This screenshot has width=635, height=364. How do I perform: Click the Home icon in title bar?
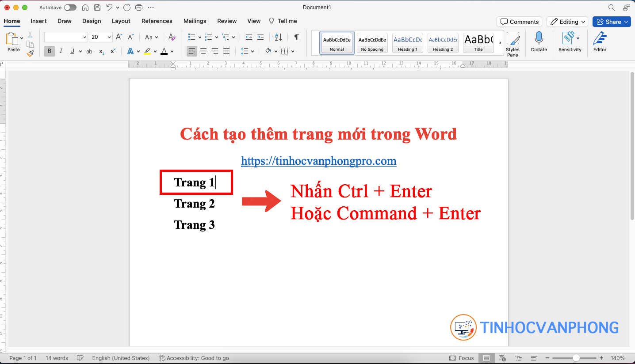coord(86,8)
